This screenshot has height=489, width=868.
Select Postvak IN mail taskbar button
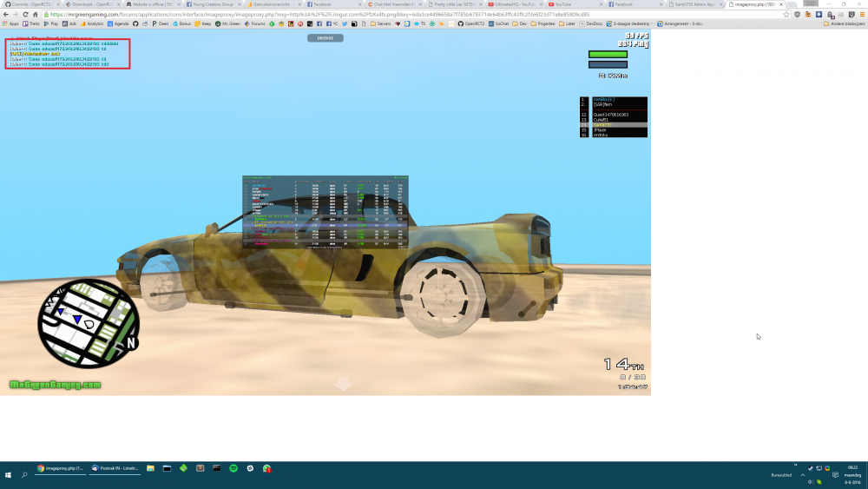[115, 468]
